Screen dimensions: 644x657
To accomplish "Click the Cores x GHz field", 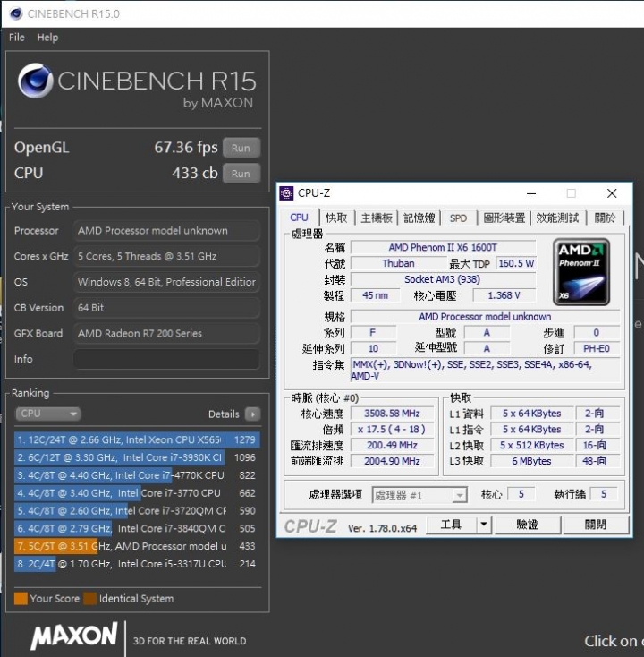I will (166, 256).
